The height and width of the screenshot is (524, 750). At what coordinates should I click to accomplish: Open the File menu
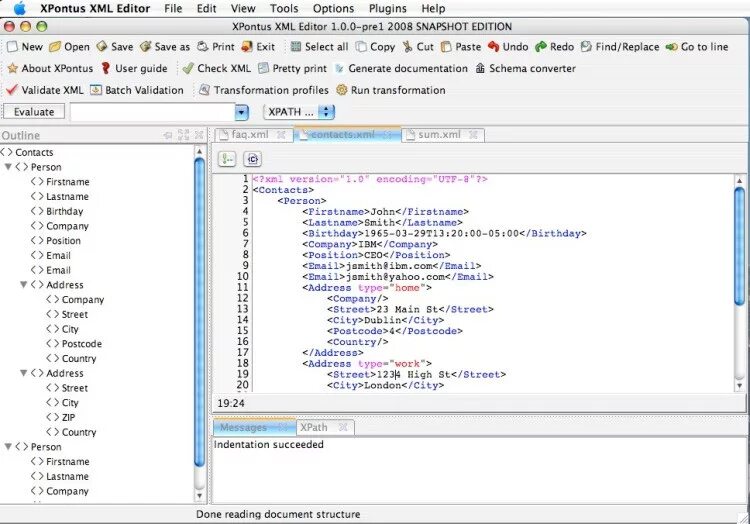click(173, 9)
